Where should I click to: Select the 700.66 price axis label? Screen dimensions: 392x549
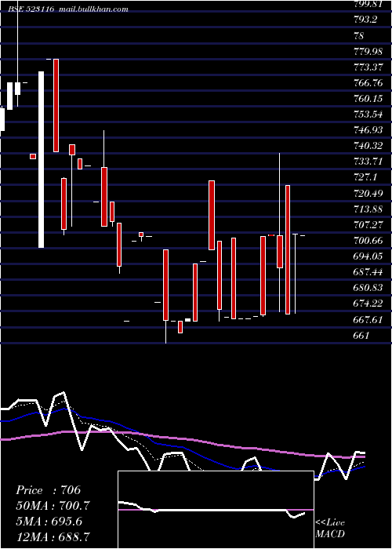click(x=368, y=241)
